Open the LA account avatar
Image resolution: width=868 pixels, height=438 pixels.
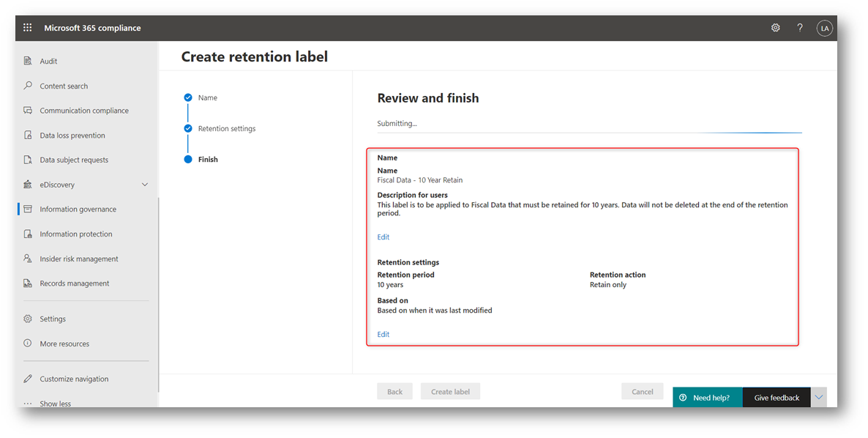click(x=825, y=29)
